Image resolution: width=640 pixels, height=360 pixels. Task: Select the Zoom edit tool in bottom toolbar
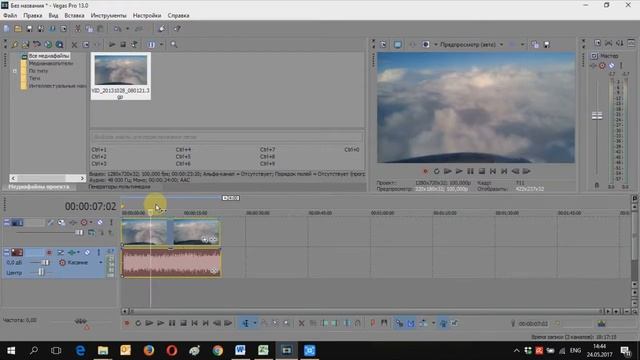(287, 323)
